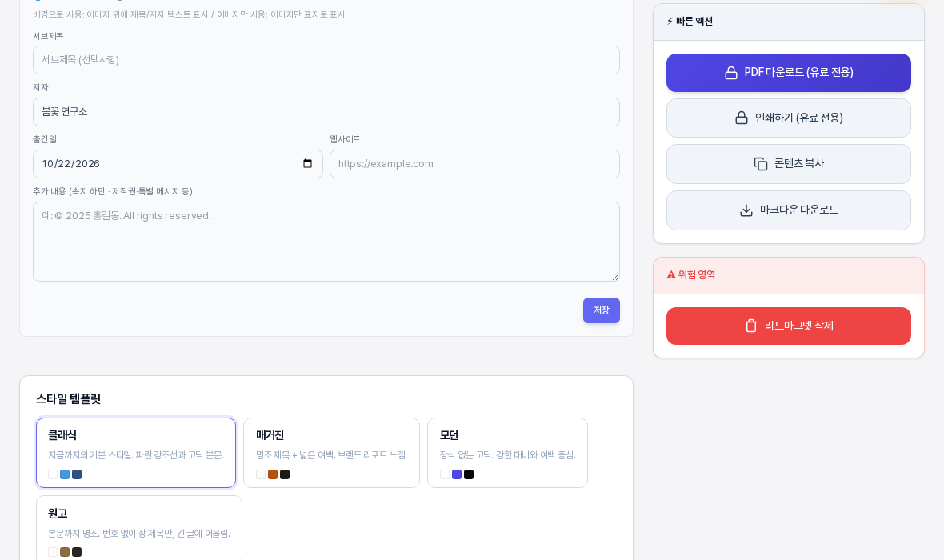Save the form with the 저장 button
The image size is (944, 560).
(602, 310)
